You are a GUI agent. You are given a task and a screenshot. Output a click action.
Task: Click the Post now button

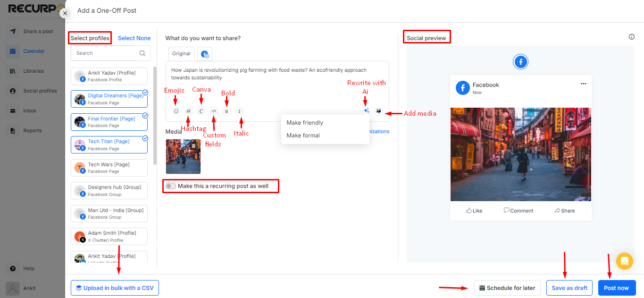tap(617, 288)
